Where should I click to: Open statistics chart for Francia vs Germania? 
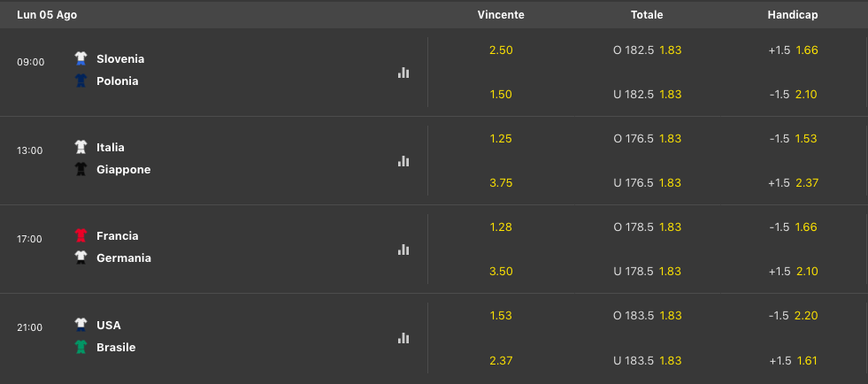click(403, 250)
